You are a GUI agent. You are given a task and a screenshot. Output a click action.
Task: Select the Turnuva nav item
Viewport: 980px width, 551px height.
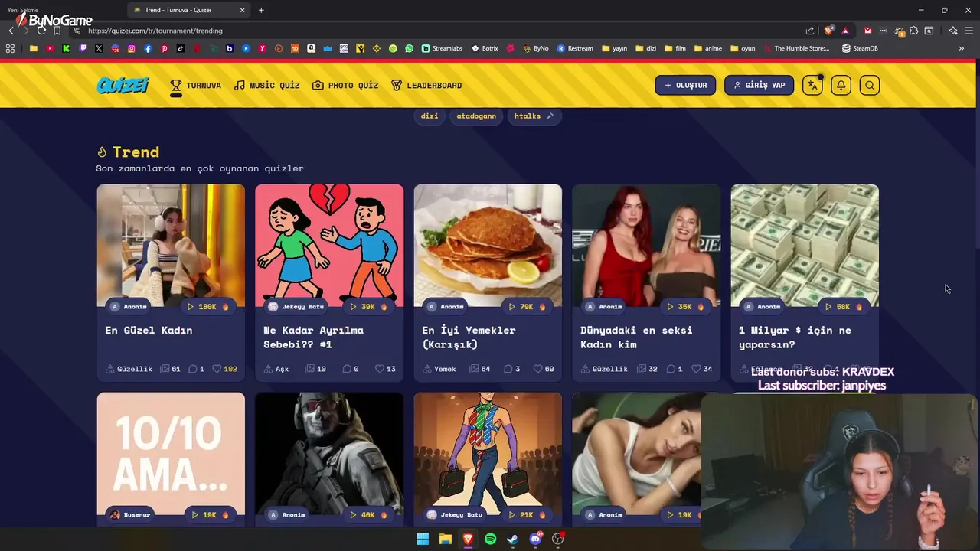pyautogui.click(x=195, y=85)
